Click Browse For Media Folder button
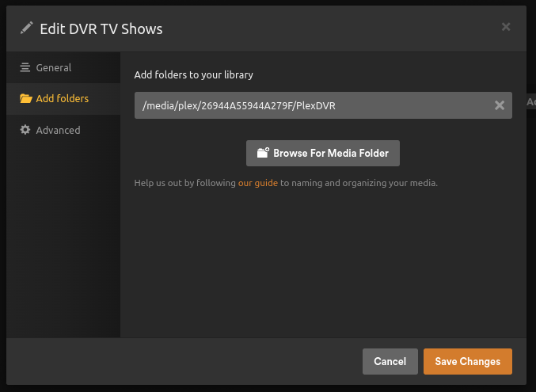Viewport: 536px width, 392px height. click(323, 154)
